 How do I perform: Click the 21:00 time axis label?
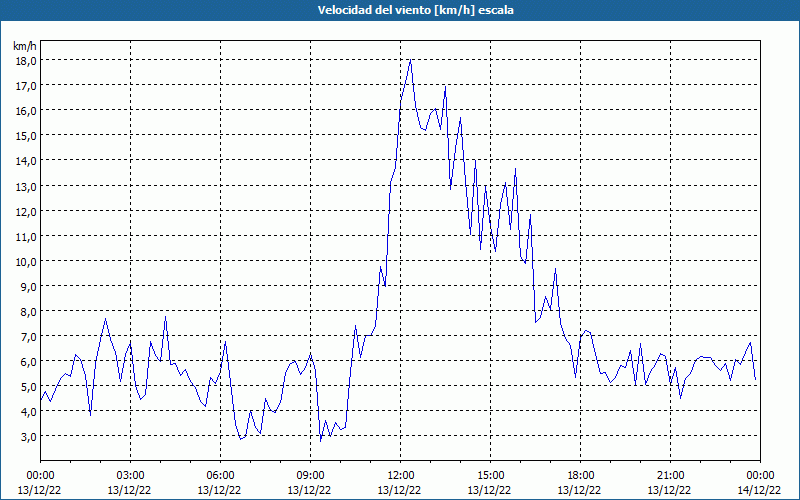click(x=670, y=476)
